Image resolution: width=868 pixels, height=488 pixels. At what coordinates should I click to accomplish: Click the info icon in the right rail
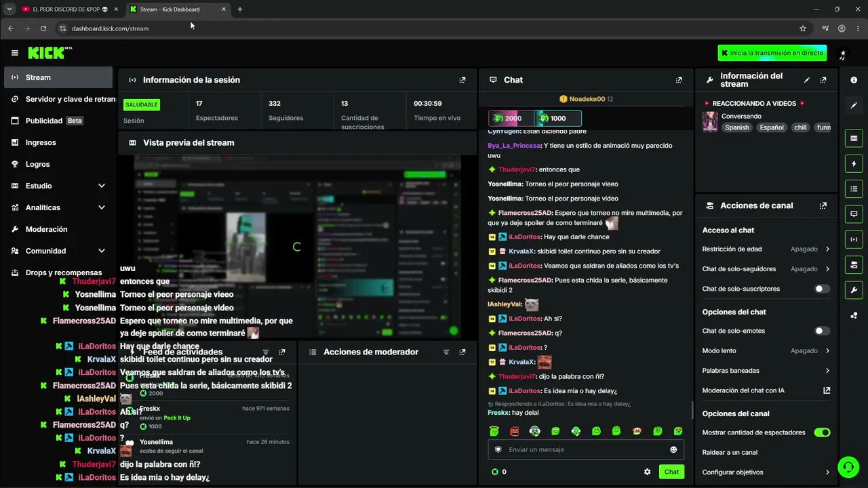pyautogui.click(x=854, y=80)
